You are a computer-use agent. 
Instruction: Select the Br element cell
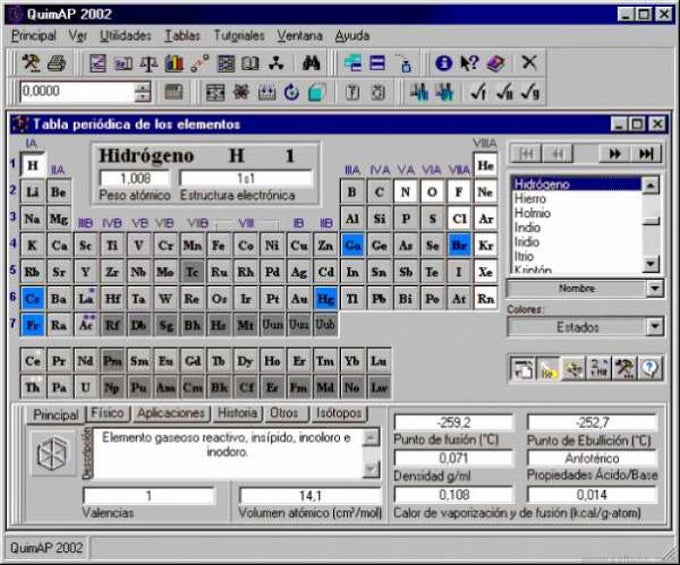(x=459, y=245)
